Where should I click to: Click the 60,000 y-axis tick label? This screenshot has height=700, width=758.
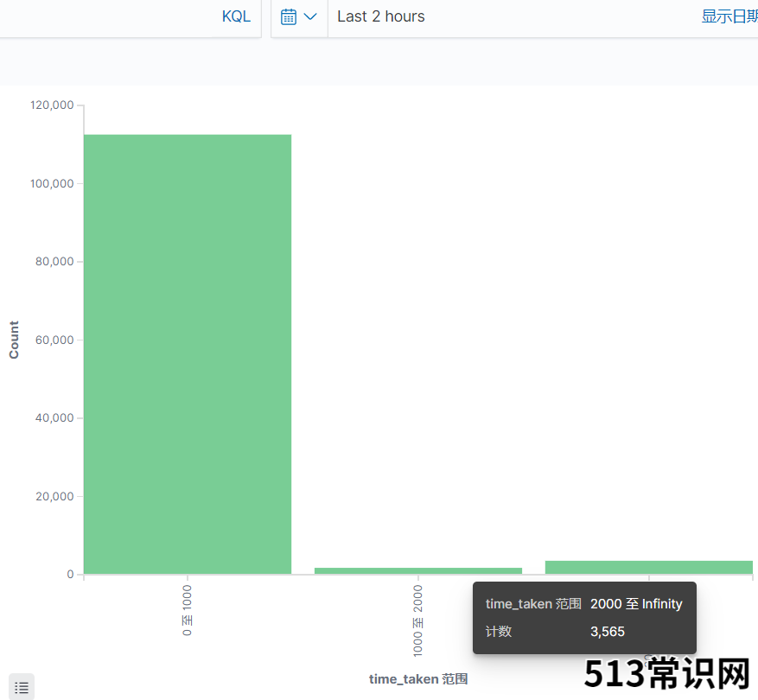point(55,340)
